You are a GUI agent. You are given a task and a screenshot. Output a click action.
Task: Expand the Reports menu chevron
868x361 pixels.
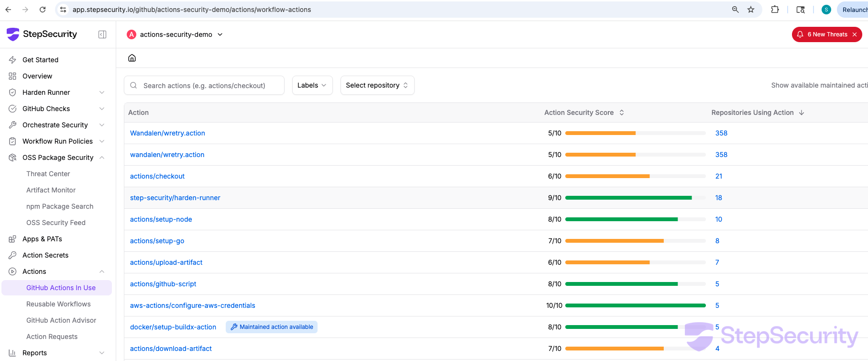pyautogui.click(x=102, y=353)
